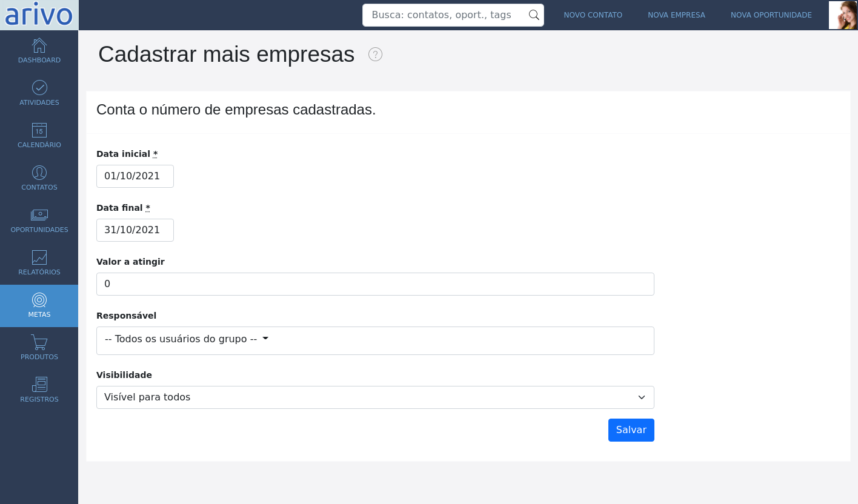Click the search magnifier icon

coord(534,15)
